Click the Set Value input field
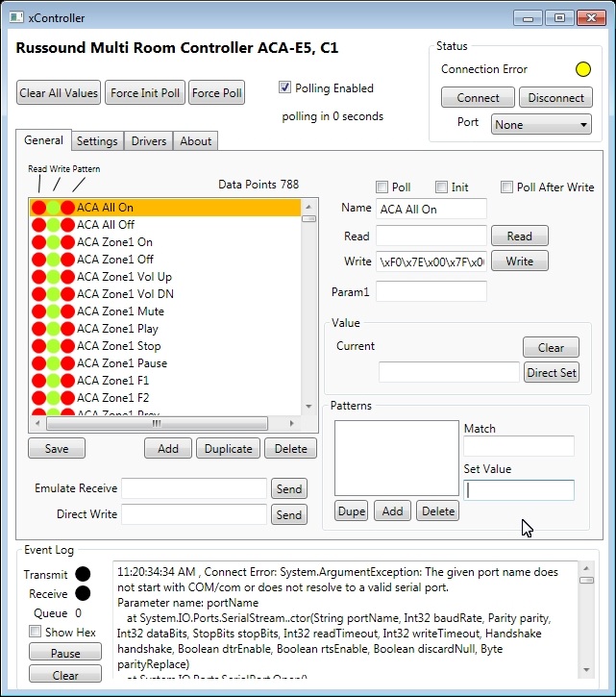 pos(519,490)
